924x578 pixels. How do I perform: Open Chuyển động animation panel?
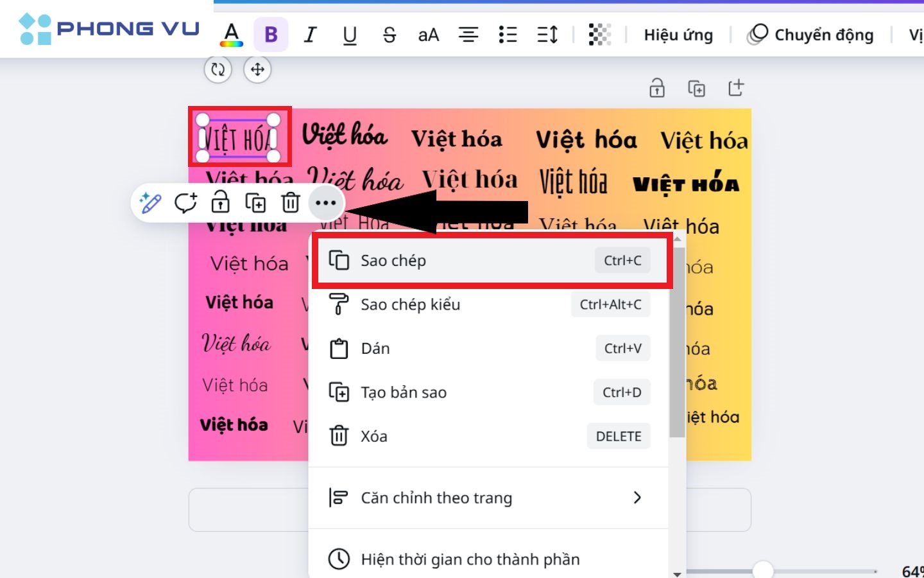[x=811, y=35]
